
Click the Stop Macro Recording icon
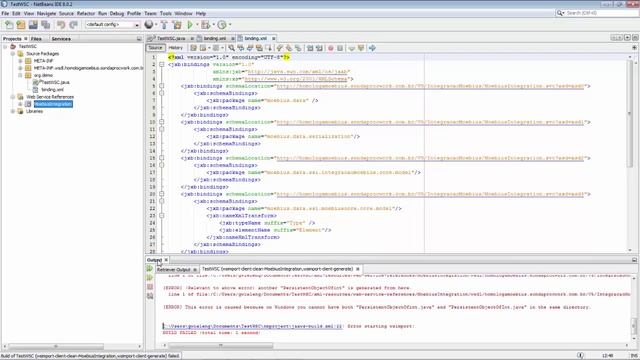click(340, 48)
